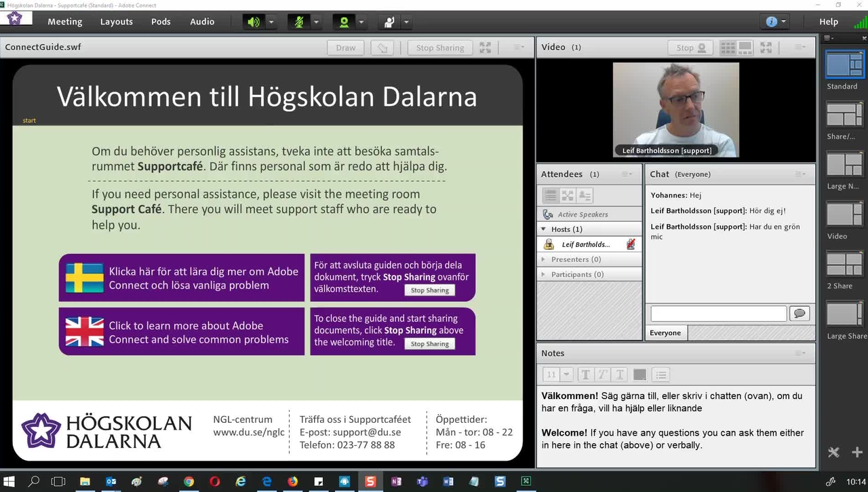Image resolution: width=868 pixels, height=492 pixels.
Task: Toggle full screen for the Share pod
Action: click(x=486, y=48)
